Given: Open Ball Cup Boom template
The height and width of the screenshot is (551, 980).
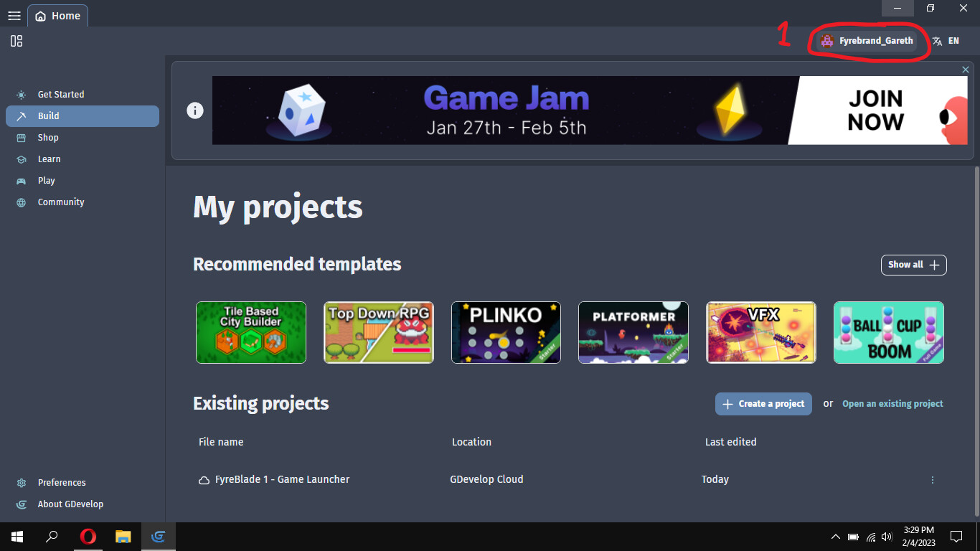Looking at the screenshot, I should coord(889,332).
